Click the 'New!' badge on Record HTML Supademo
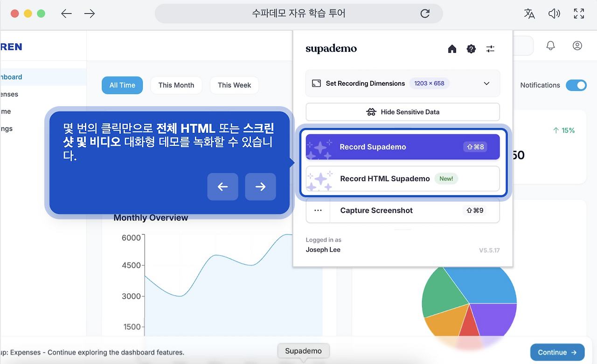Image resolution: width=597 pixels, height=364 pixels. pyautogui.click(x=446, y=179)
